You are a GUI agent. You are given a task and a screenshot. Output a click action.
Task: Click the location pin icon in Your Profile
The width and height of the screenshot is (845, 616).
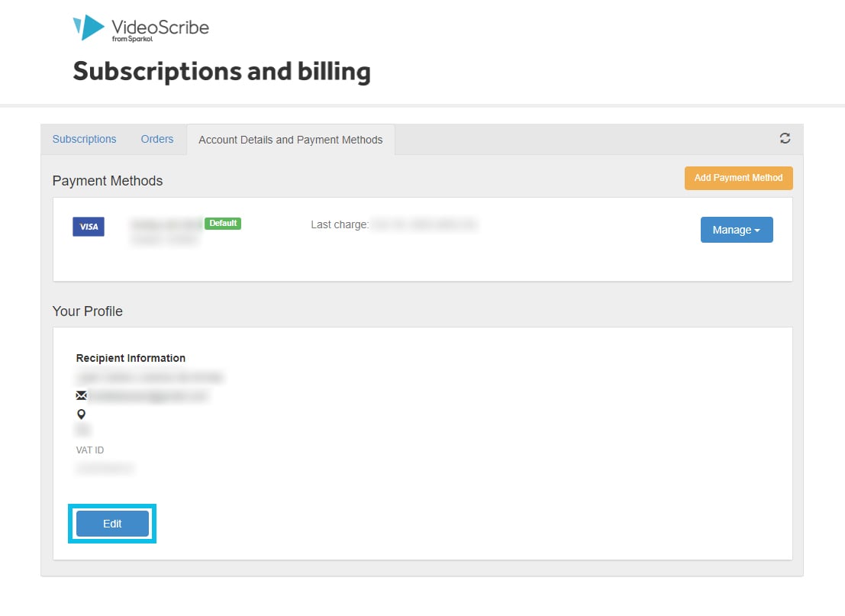(x=82, y=414)
